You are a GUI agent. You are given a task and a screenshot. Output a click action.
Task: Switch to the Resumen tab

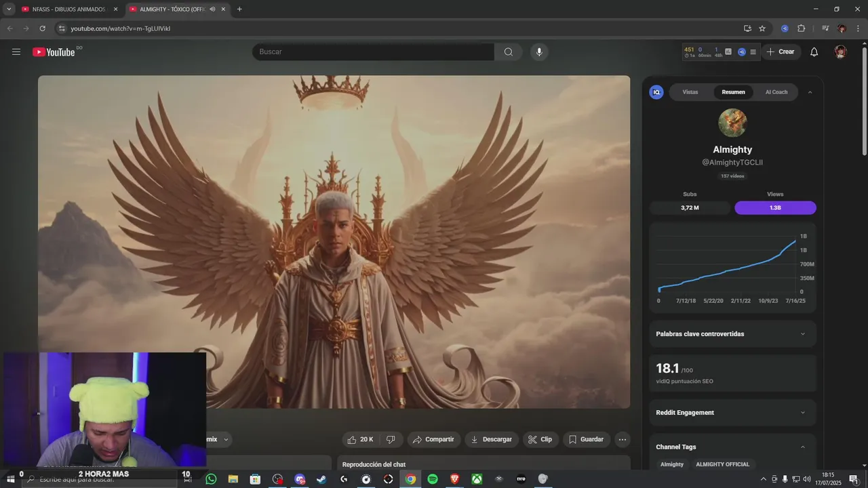coord(733,92)
